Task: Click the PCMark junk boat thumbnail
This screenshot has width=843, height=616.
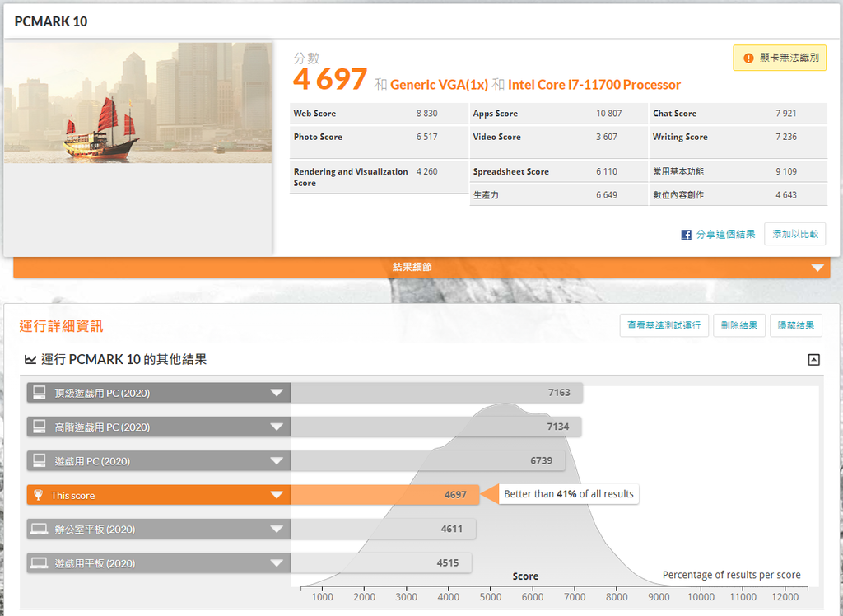Action: click(137, 103)
